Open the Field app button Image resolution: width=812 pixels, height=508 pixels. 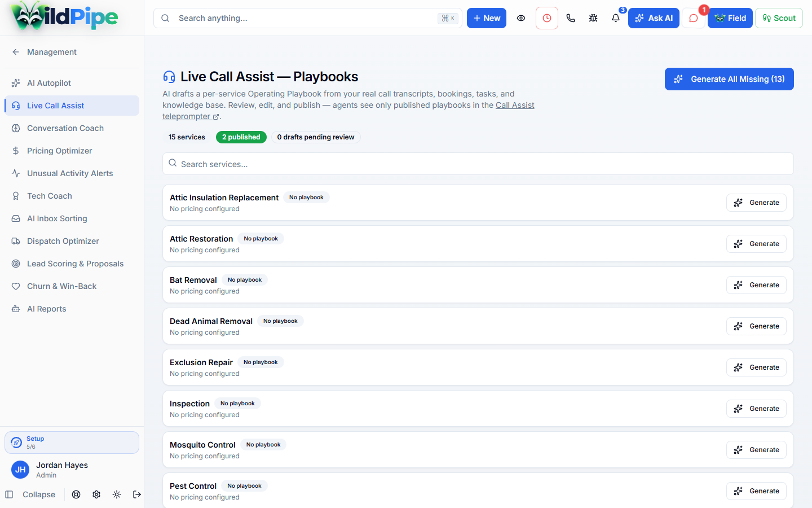point(730,18)
